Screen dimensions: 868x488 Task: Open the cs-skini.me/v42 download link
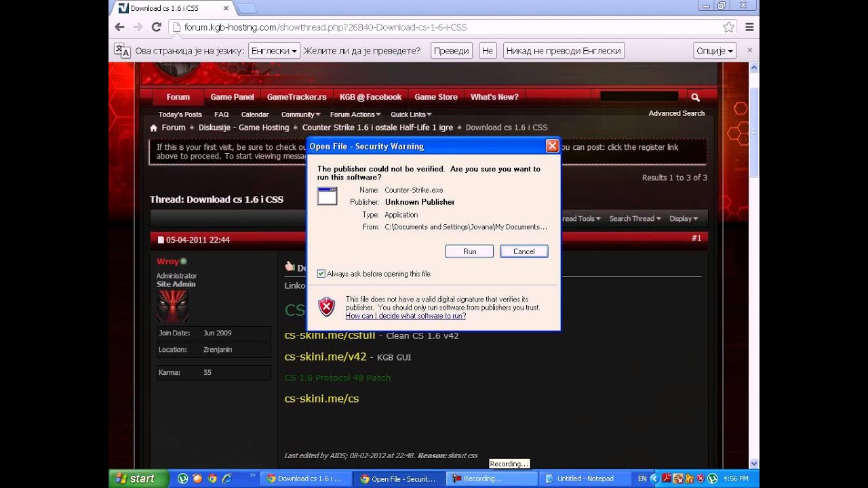tap(325, 357)
